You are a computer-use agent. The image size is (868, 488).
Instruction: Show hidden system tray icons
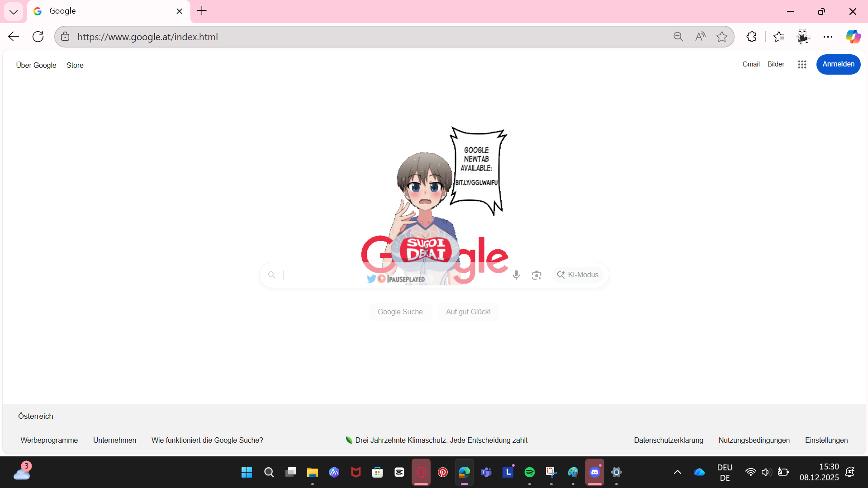677,472
